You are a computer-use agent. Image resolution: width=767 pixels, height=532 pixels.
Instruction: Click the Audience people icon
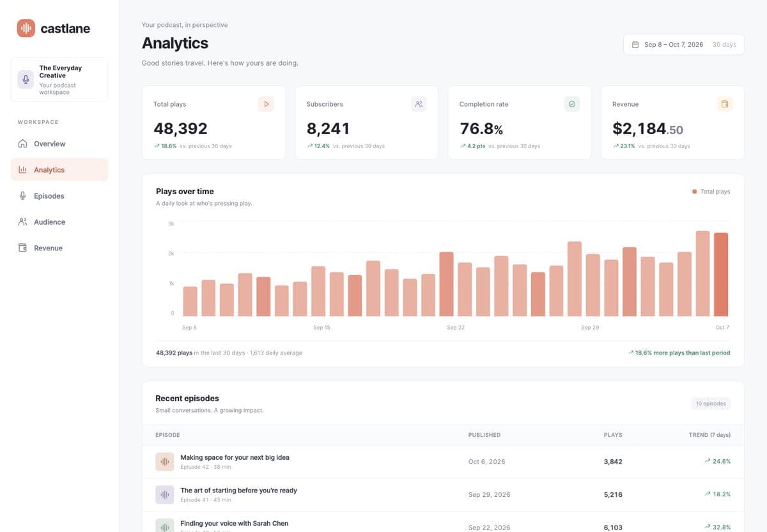click(x=22, y=222)
